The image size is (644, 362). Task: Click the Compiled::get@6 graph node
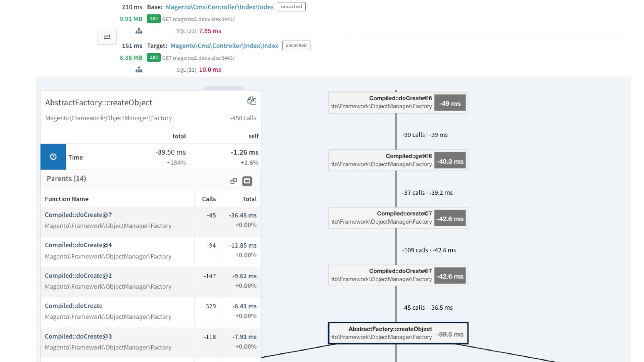point(398,160)
